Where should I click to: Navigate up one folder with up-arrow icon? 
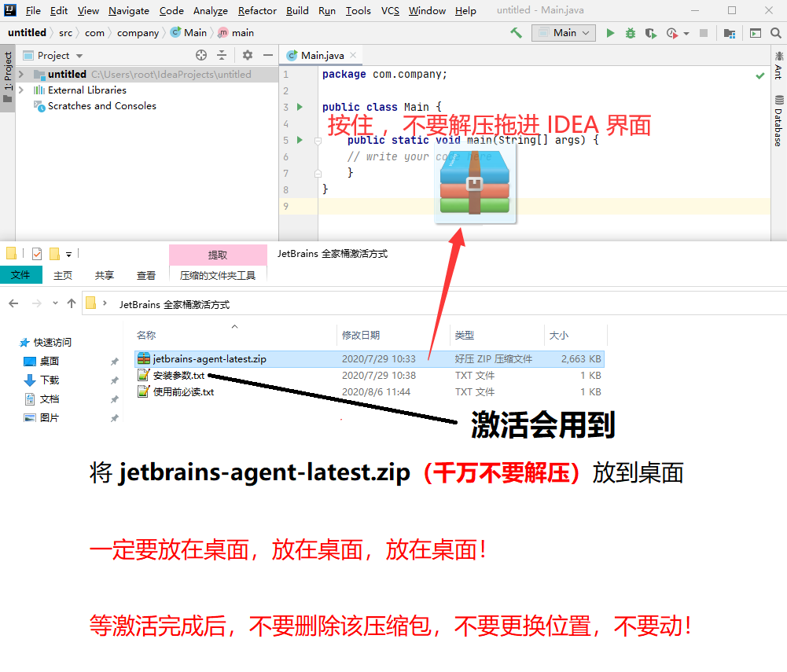(x=70, y=302)
